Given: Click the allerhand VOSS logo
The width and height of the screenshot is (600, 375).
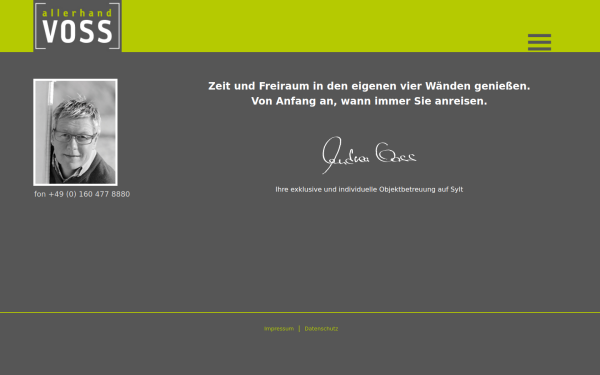Looking at the screenshot, I should coord(78,26).
